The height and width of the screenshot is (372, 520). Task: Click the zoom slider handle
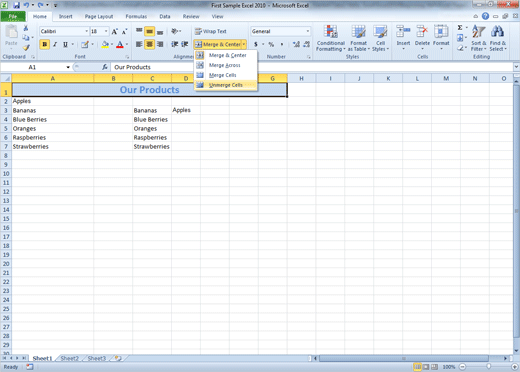[x=488, y=367]
